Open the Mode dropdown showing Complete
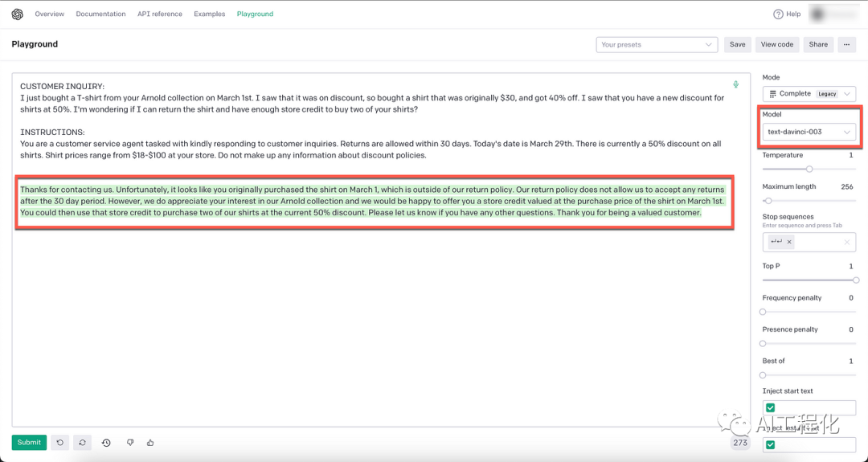The width and height of the screenshot is (868, 462). pyautogui.click(x=809, y=94)
